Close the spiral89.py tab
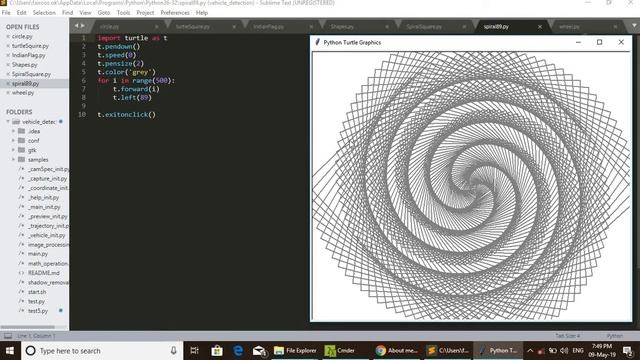 pyautogui.click(x=540, y=27)
